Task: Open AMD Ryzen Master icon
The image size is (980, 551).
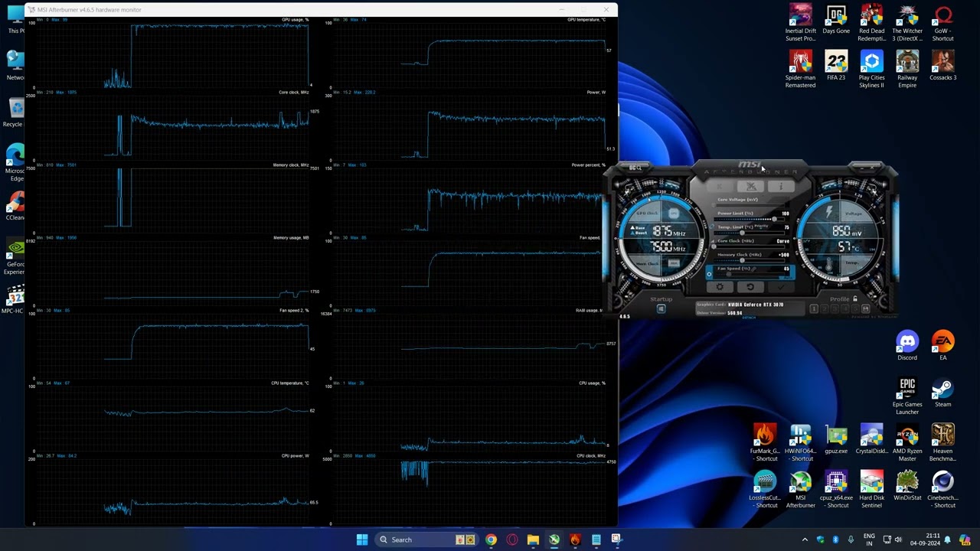Action: coord(907,443)
